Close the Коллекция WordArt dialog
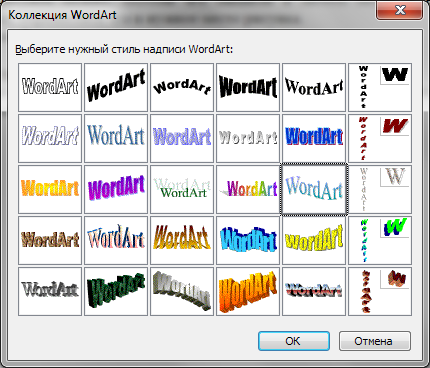 pyautogui.click(x=400, y=10)
